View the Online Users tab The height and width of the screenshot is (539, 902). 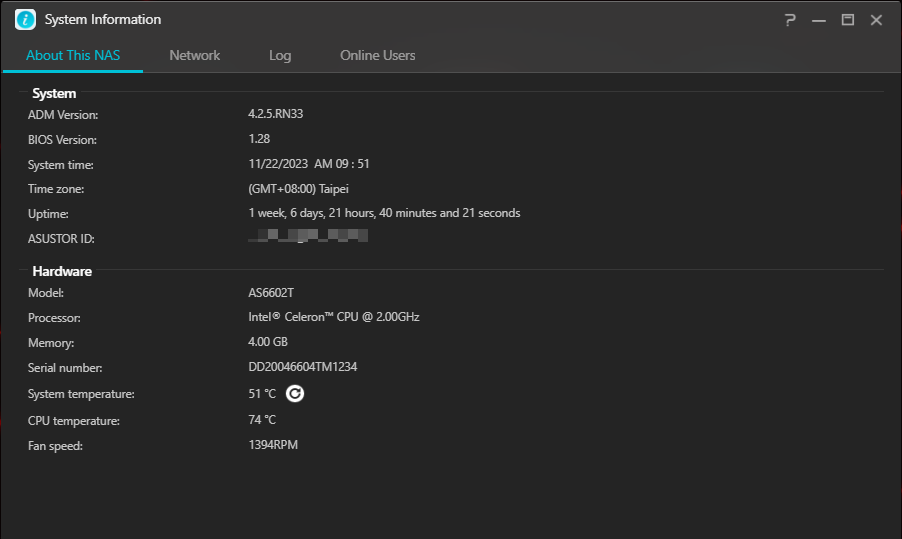coord(377,56)
